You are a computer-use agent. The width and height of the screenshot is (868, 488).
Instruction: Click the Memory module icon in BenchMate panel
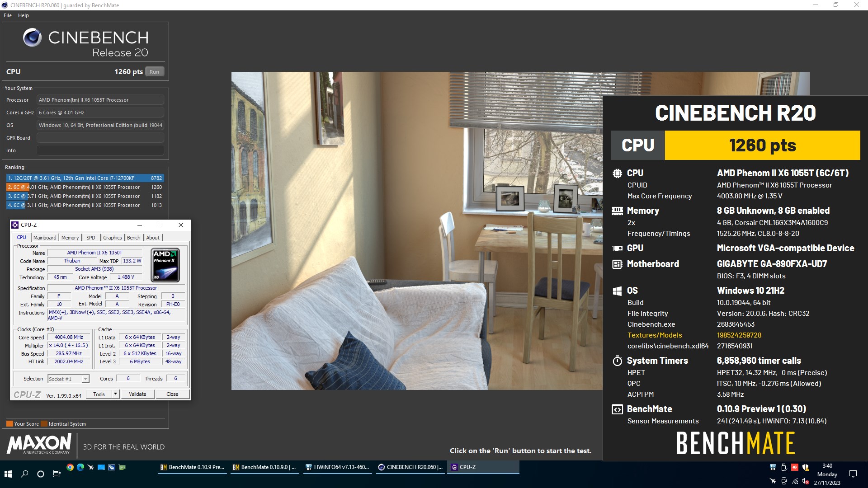[x=617, y=211]
